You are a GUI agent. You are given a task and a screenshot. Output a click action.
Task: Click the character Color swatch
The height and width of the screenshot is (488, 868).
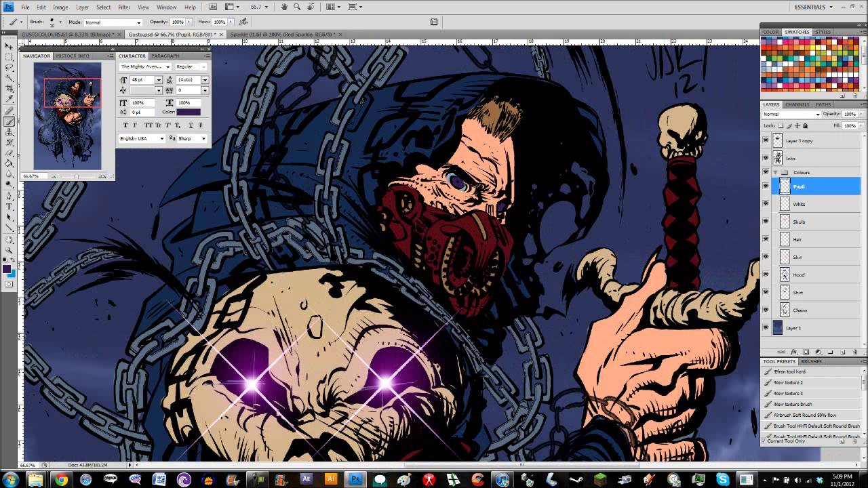pyautogui.click(x=188, y=112)
